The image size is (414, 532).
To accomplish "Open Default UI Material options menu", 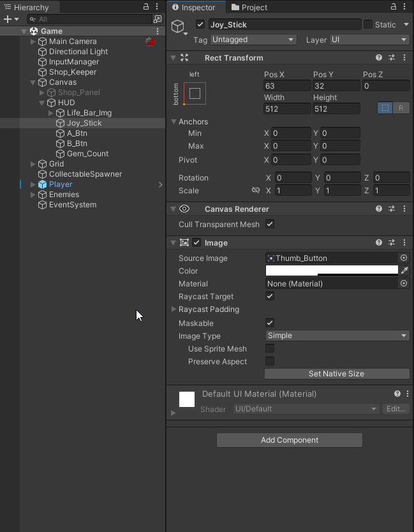I will [x=408, y=394].
